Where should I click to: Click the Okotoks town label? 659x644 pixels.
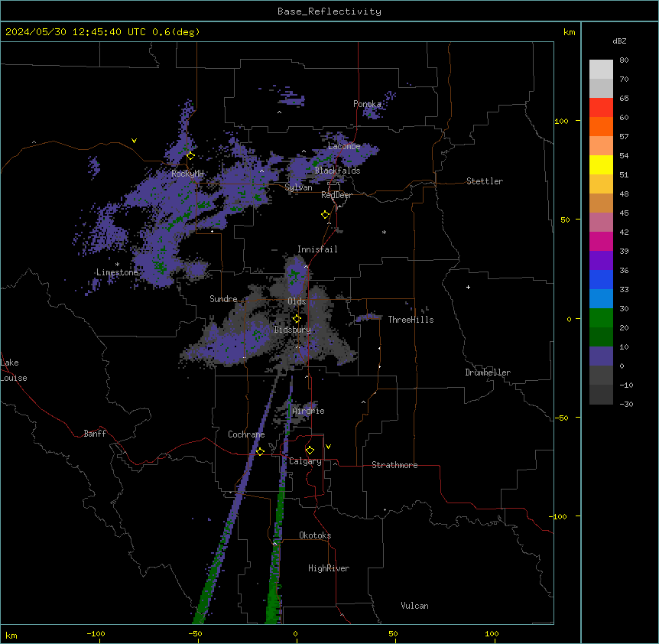point(315,535)
